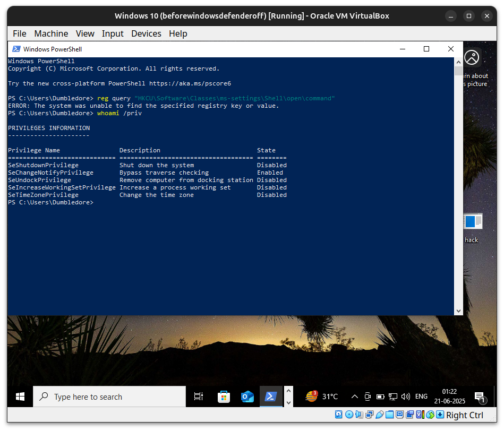Open the Help menu

click(x=178, y=33)
